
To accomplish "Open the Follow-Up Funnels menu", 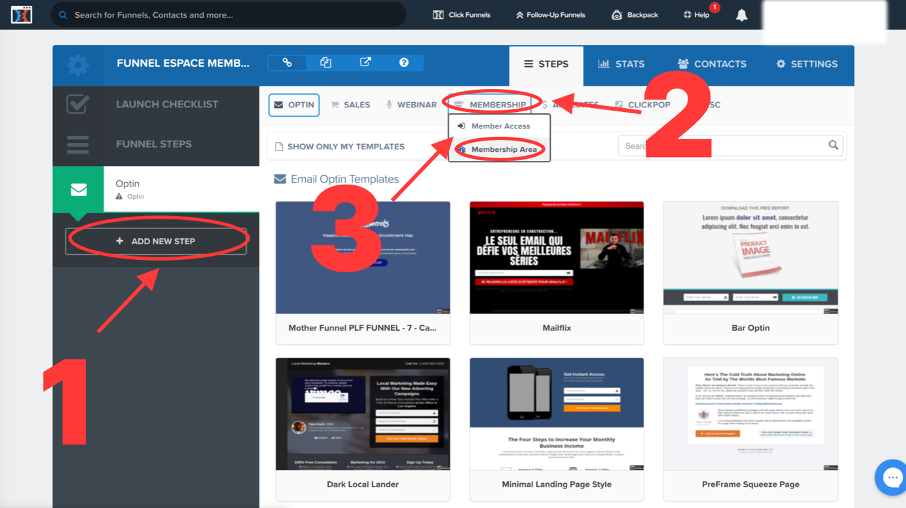I will click(x=550, y=15).
